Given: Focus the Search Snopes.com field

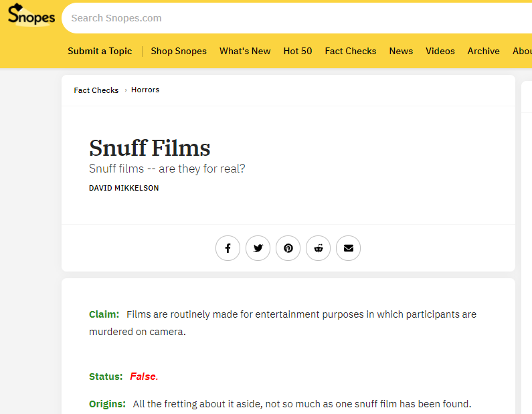Looking at the screenshot, I should 298,18.
